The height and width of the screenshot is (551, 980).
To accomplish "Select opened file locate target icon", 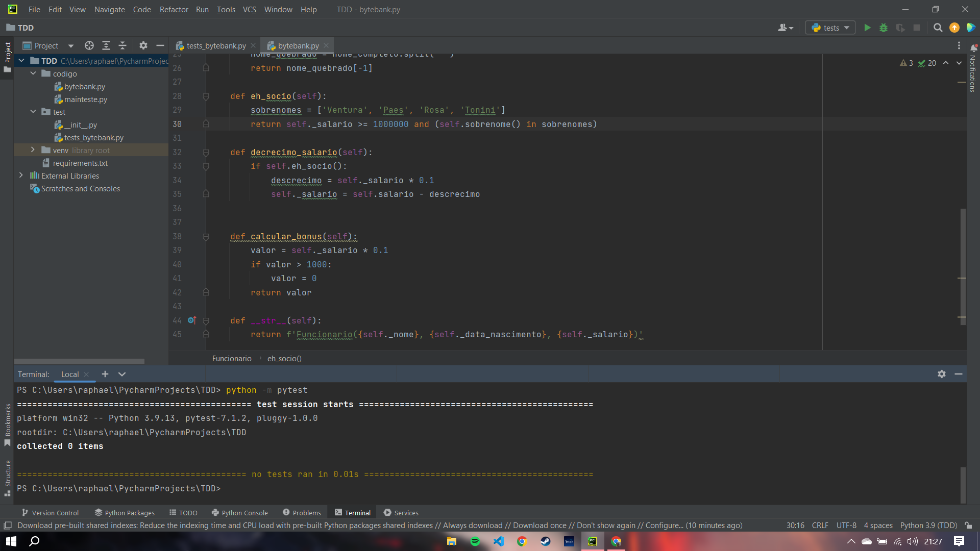I will coord(89,45).
